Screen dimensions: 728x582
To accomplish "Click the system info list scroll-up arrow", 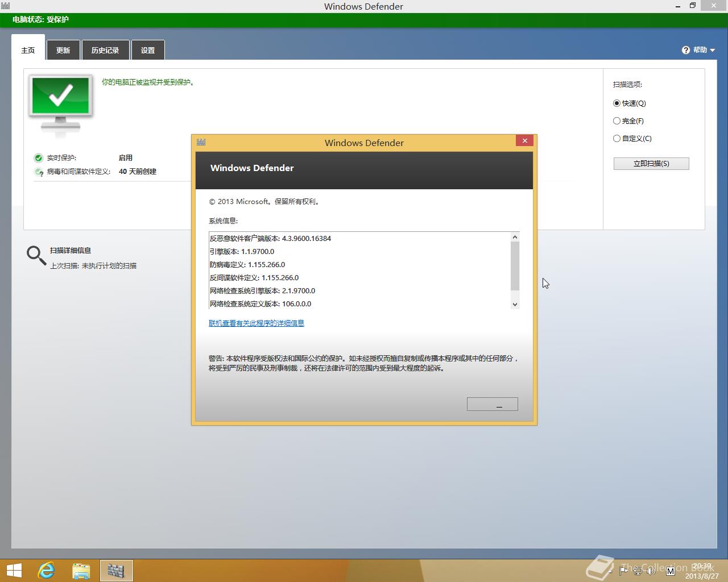I will tap(515, 237).
